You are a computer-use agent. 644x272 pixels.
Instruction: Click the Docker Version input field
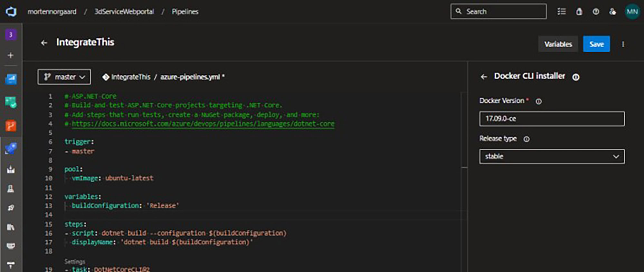tap(552, 119)
